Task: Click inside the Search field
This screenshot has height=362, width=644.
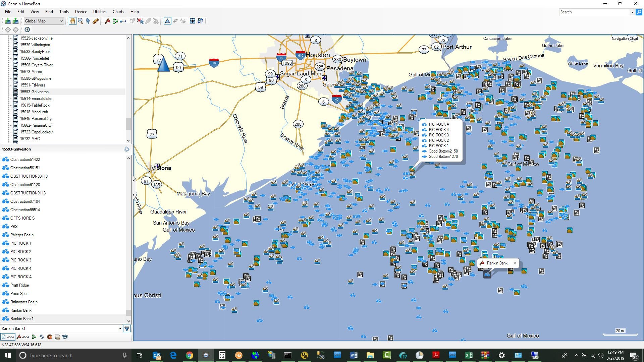Action: coord(594,12)
